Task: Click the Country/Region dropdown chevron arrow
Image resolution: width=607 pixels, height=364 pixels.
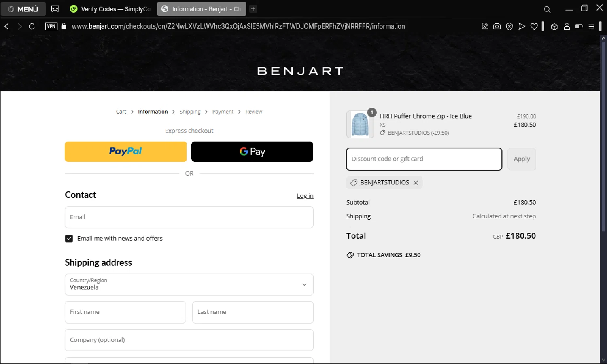Action: [x=304, y=285]
